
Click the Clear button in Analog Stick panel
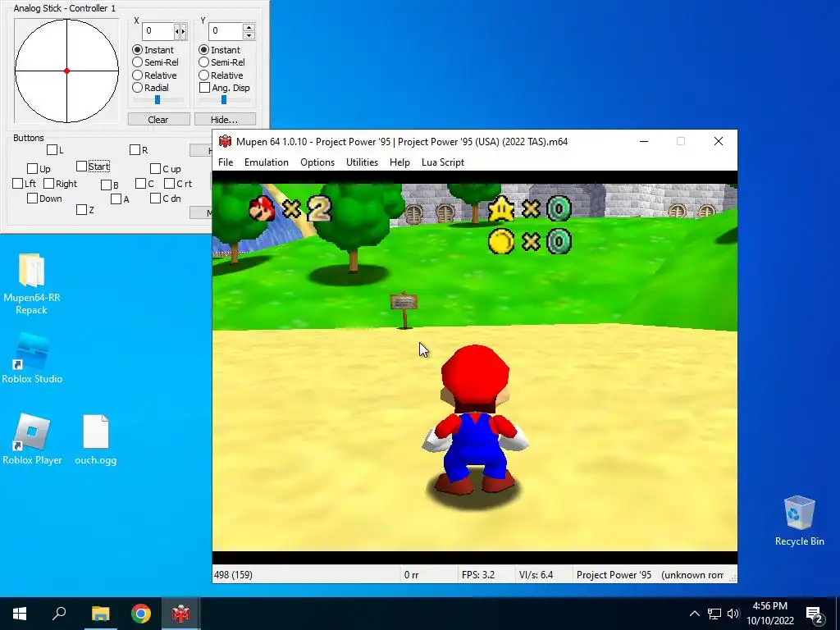[158, 120]
